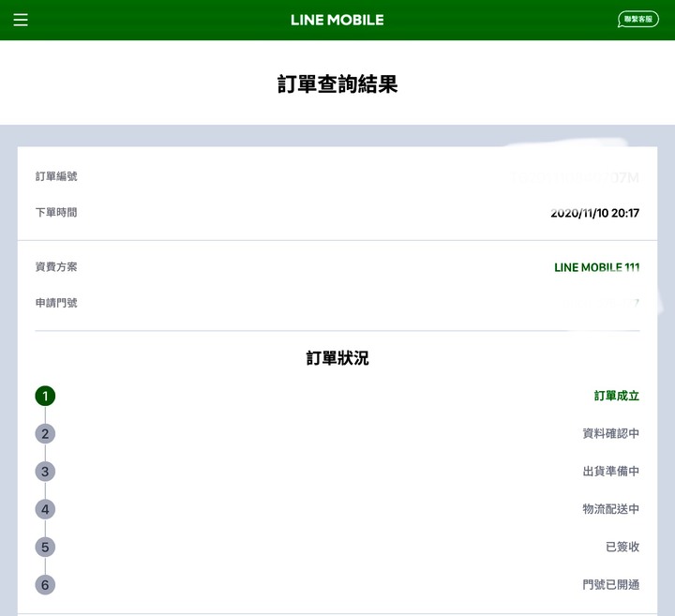Click step 2 circle in order status
The height and width of the screenshot is (616, 675).
coord(45,434)
